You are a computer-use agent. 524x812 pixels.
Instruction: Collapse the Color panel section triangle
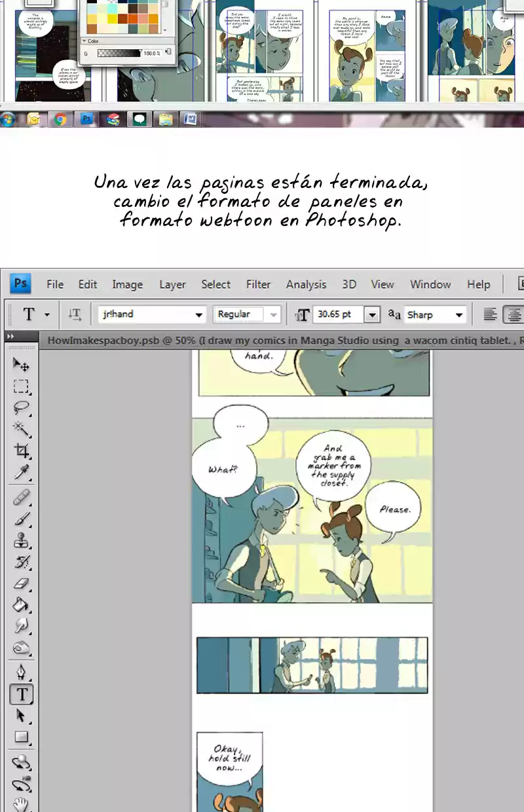click(84, 41)
